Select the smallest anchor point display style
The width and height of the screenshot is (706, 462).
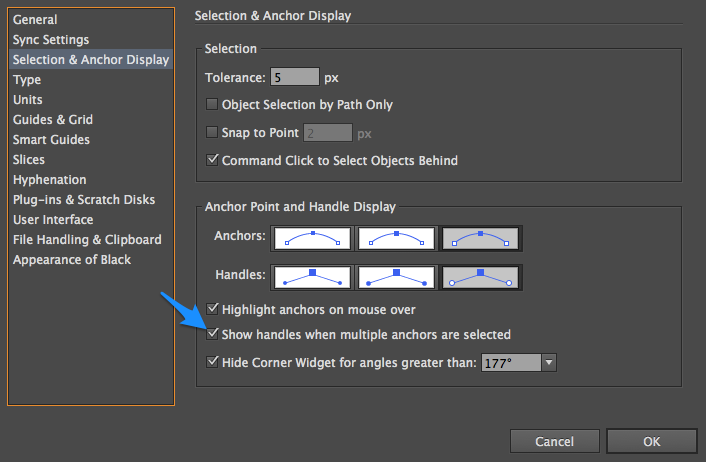click(x=312, y=238)
